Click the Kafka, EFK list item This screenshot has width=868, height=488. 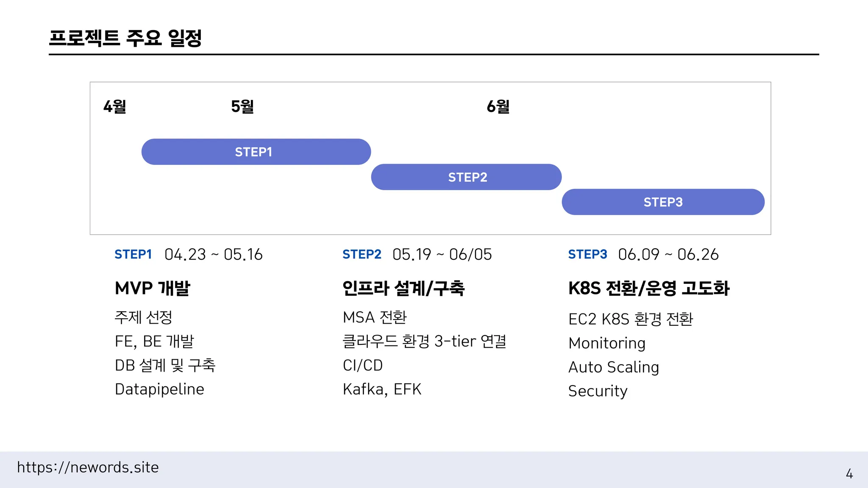point(382,389)
